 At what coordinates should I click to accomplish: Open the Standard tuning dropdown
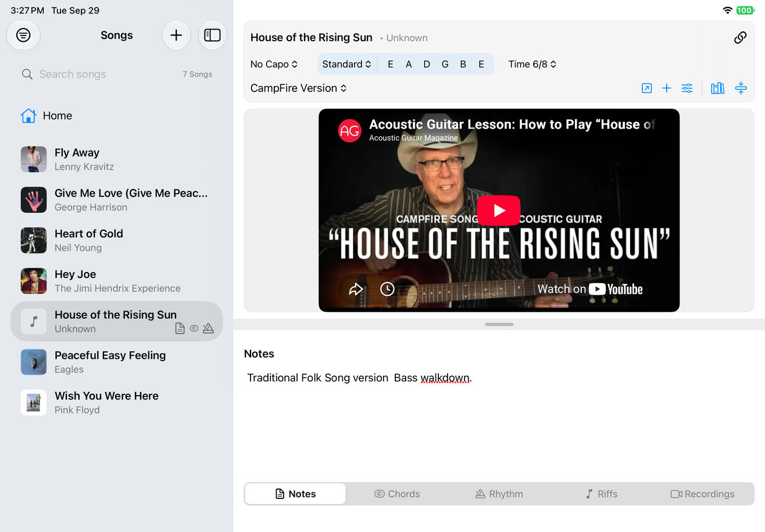tap(347, 64)
